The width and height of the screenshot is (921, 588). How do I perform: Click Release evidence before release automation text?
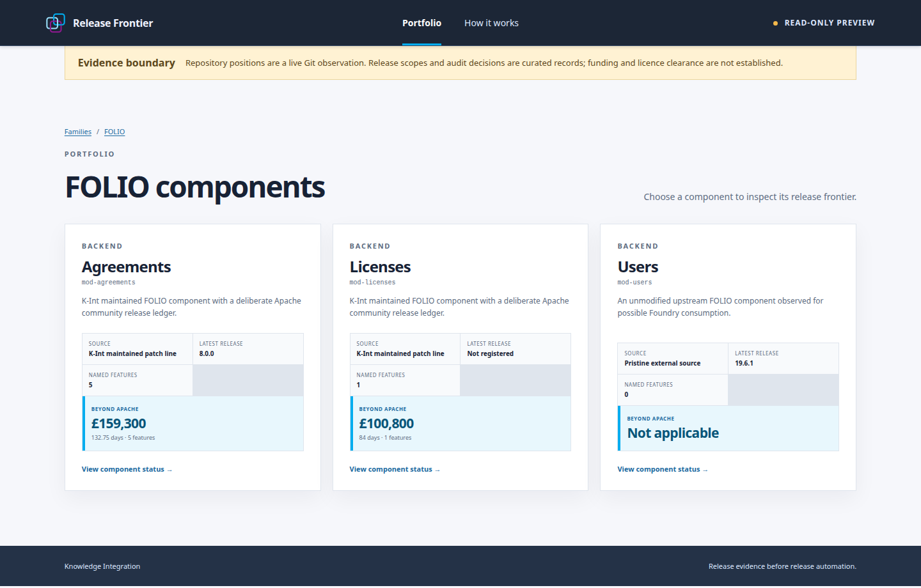coord(782,566)
